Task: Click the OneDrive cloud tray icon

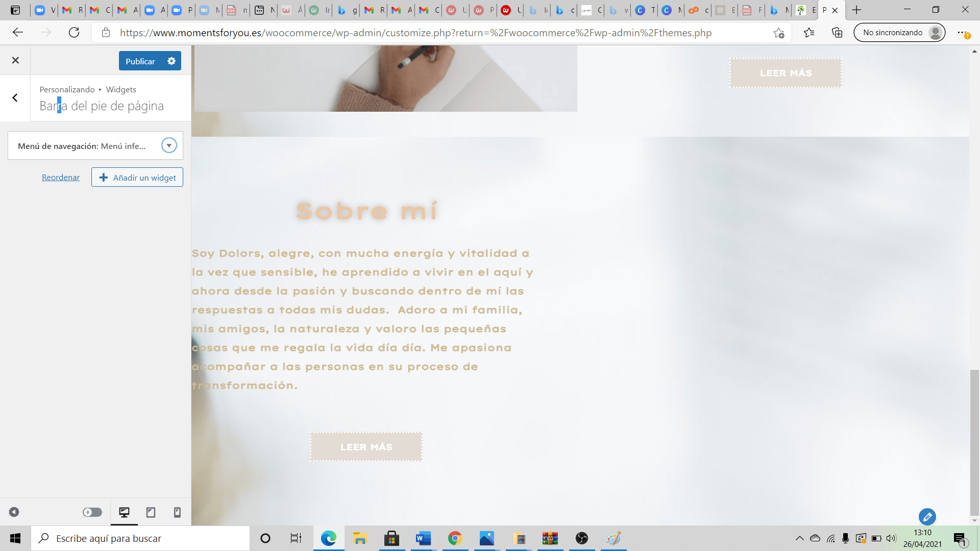Action: 815,538
